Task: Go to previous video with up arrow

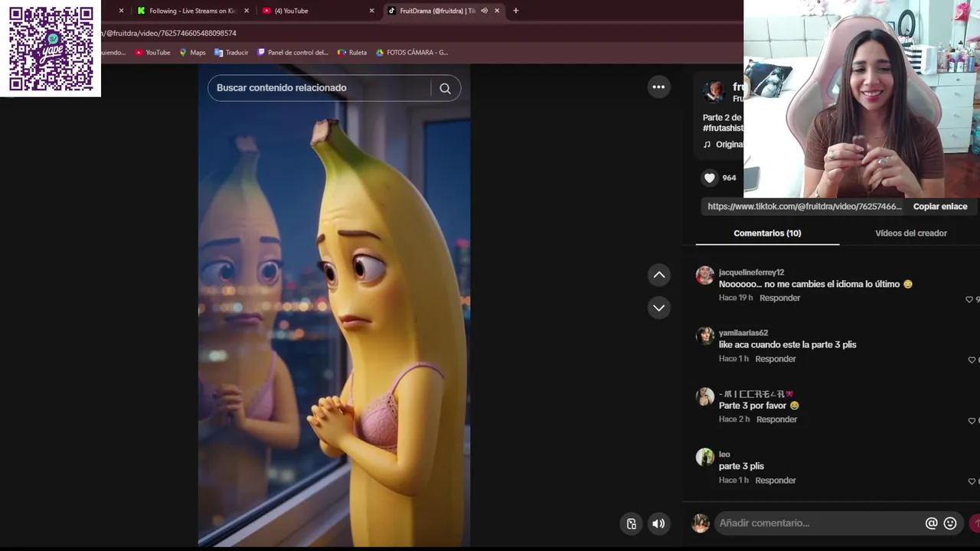Action: [x=659, y=275]
